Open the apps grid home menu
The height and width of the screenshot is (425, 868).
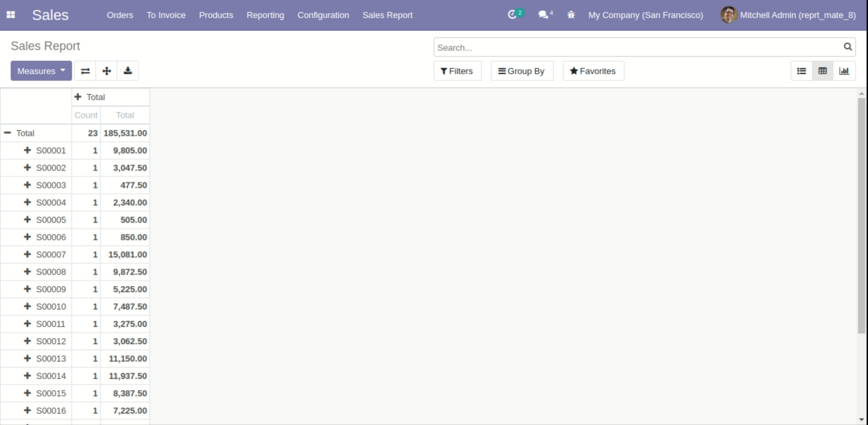click(11, 15)
